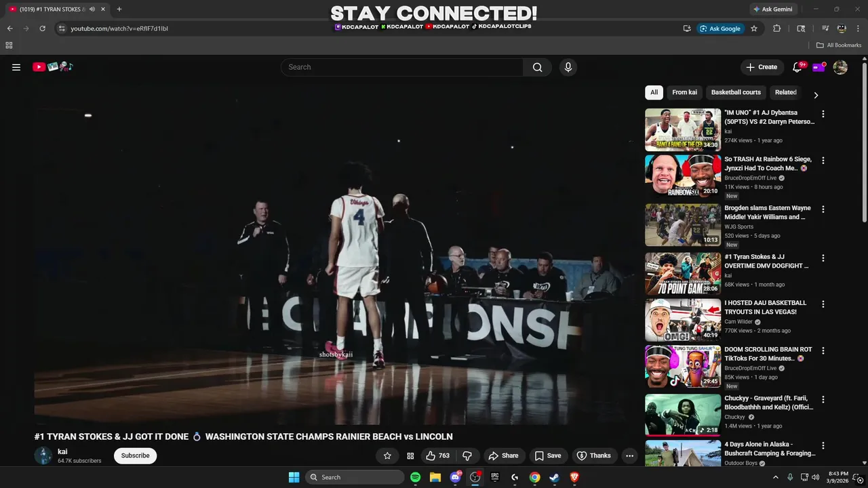868x488 pixels.
Task: Click the grid icon next to like button
Action: click(x=410, y=456)
